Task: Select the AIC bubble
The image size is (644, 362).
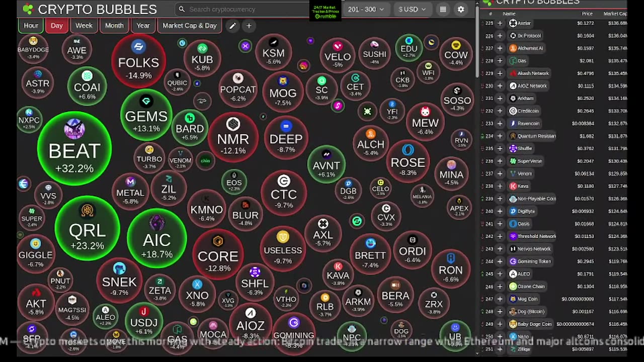Action: point(156,238)
